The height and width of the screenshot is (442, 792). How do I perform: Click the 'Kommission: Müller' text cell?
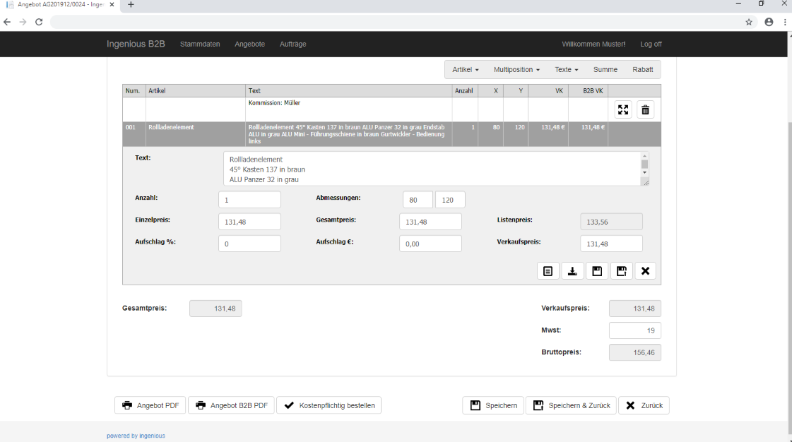tap(349, 109)
